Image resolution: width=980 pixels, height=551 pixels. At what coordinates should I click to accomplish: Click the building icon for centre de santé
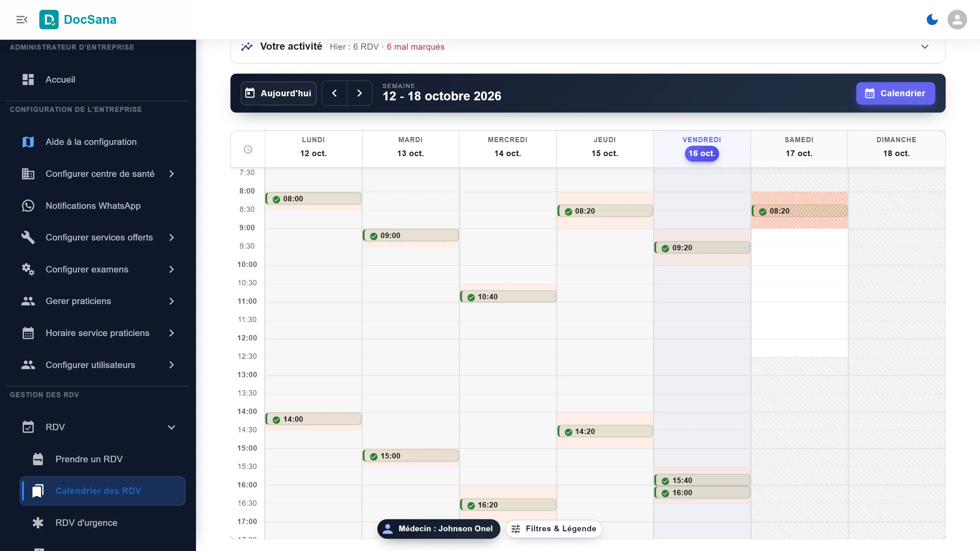point(28,174)
